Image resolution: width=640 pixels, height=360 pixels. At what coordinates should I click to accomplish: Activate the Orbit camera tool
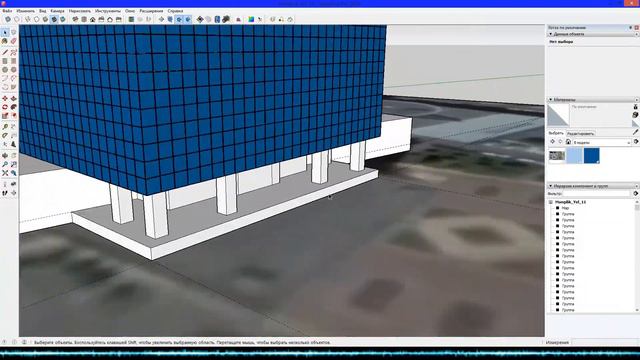click(5, 156)
